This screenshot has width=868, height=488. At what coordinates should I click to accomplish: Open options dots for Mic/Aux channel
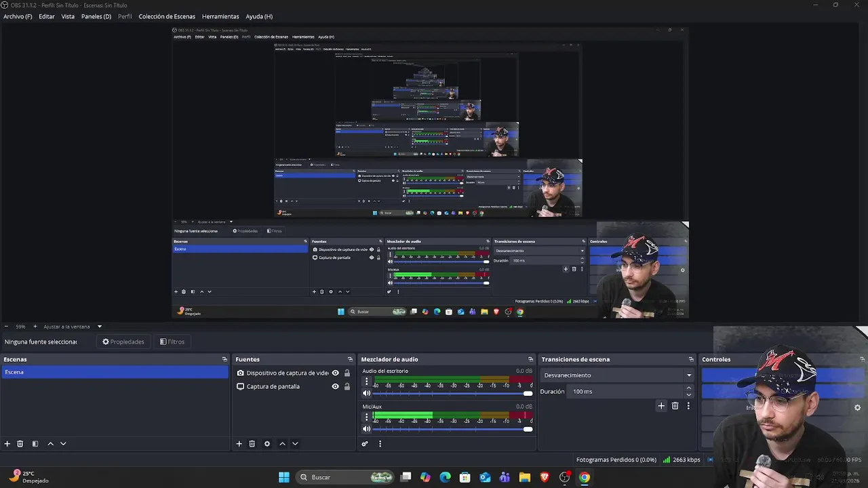pyautogui.click(x=367, y=418)
